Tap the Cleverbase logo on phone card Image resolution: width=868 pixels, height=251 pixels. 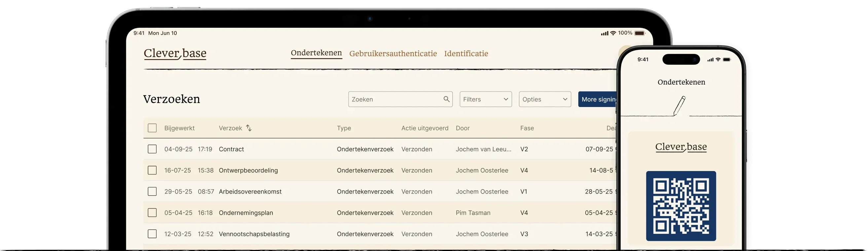click(x=681, y=147)
